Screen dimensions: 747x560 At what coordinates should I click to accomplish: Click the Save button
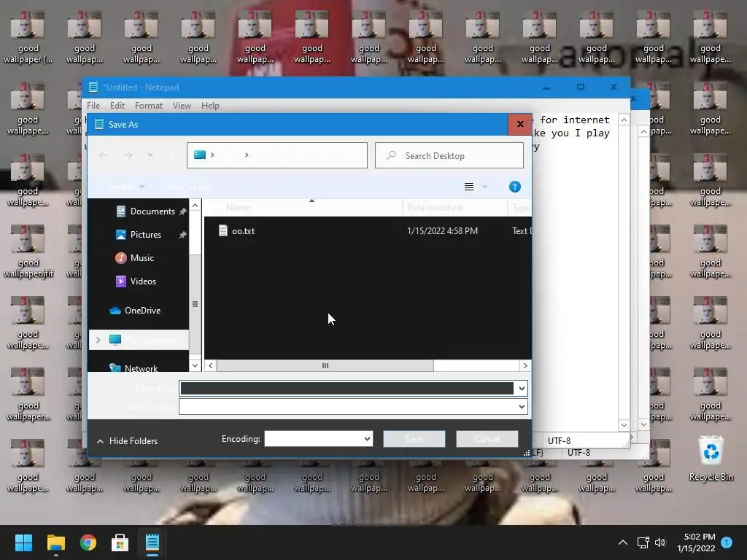point(414,438)
